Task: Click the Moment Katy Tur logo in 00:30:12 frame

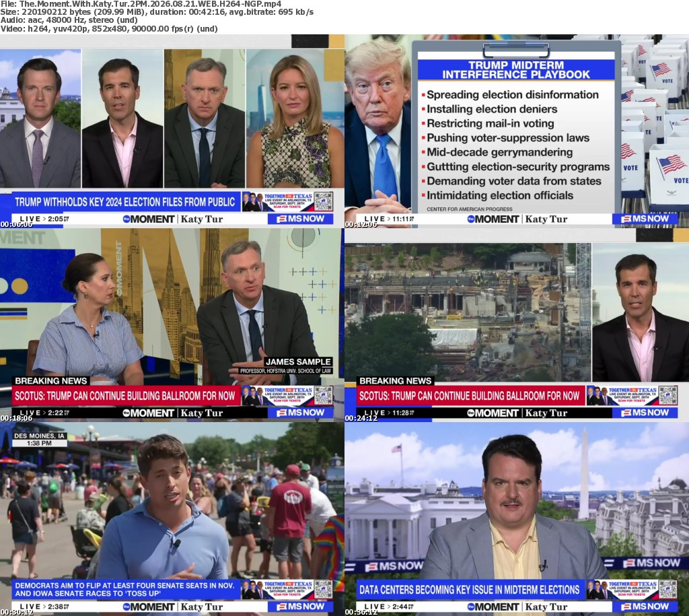Action: click(x=173, y=607)
